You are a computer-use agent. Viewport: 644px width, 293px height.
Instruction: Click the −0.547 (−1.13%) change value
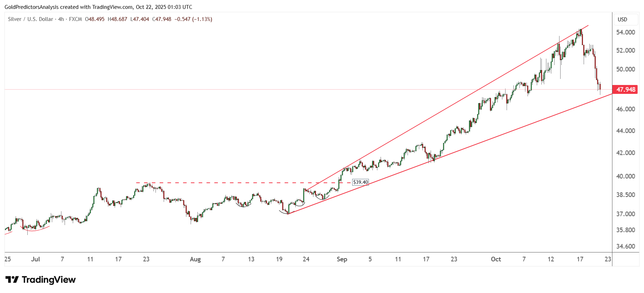pos(193,19)
